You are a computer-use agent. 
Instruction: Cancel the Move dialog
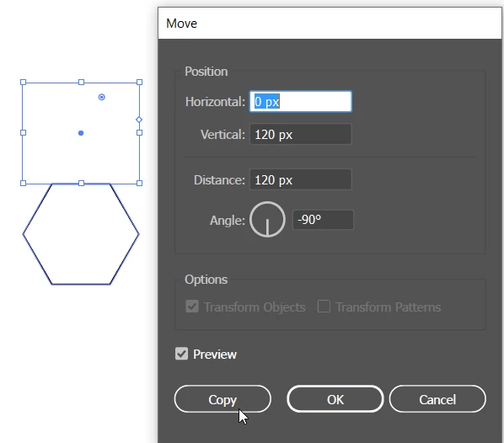[437, 399]
